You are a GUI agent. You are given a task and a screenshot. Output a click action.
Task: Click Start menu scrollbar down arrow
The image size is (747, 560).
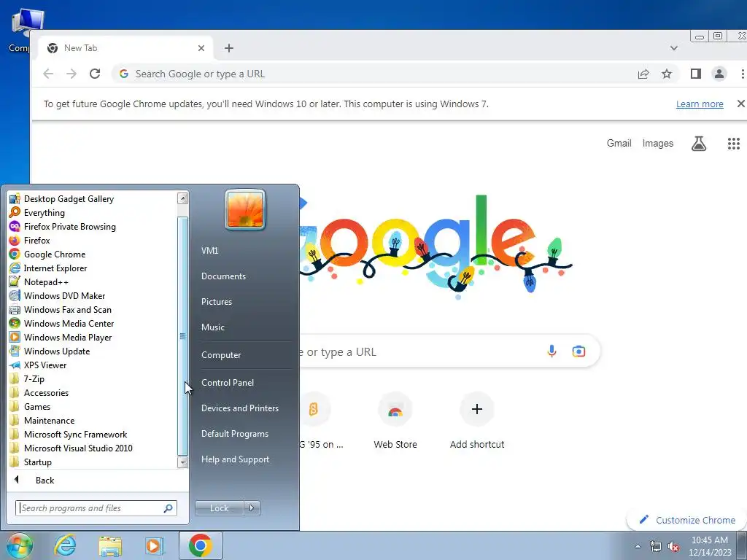pos(182,462)
